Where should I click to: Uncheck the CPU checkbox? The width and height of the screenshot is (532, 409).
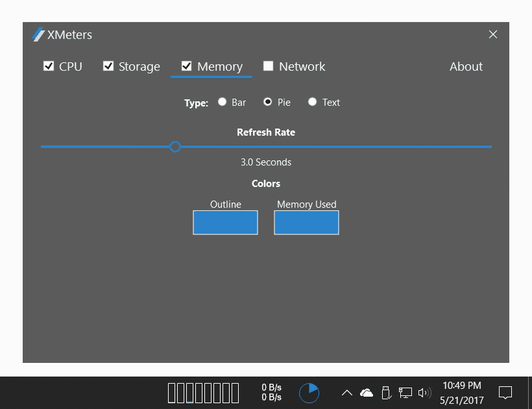click(49, 66)
